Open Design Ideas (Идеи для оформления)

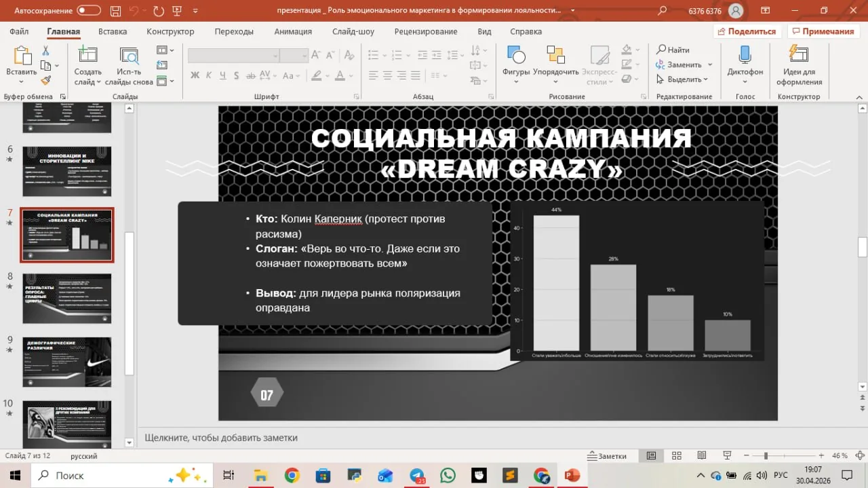(799, 56)
